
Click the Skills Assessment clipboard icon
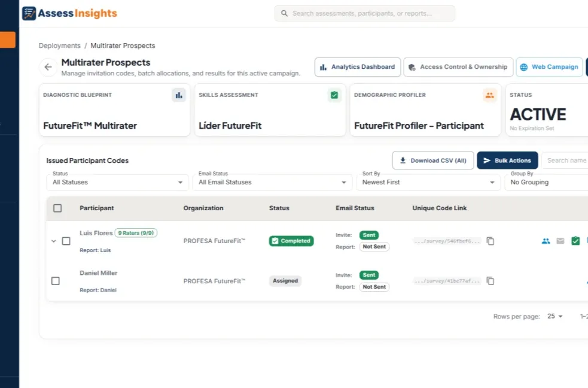pyautogui.click(x=334, y=95)
